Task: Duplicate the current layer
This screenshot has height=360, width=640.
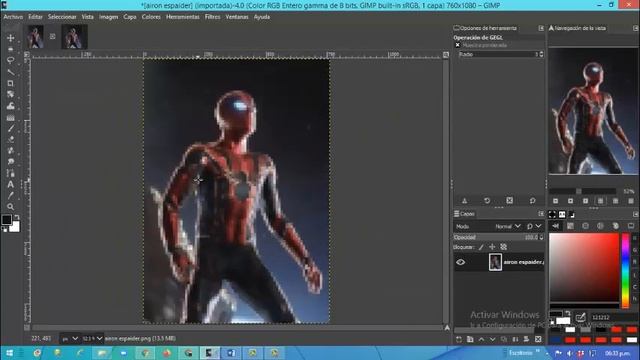Action: (504, 339)
